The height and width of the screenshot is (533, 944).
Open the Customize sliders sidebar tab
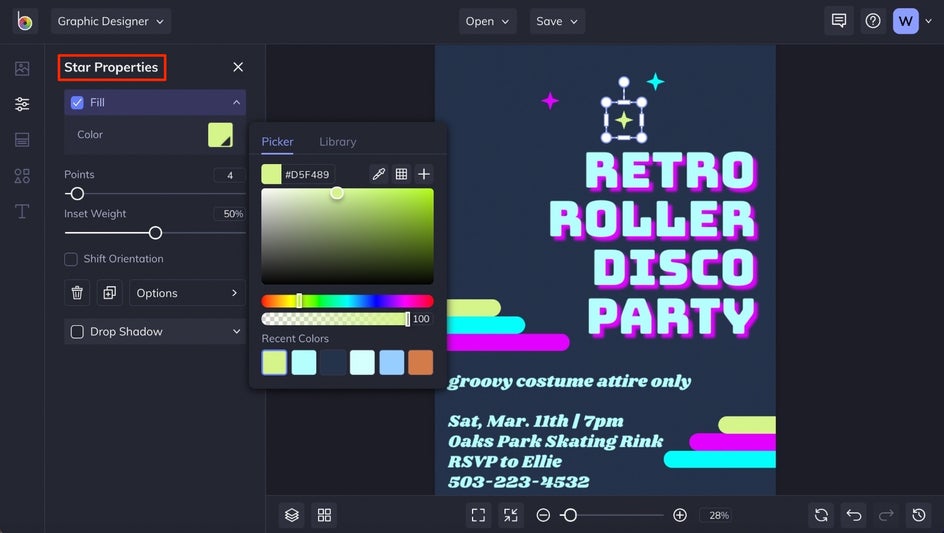[22, 104]
